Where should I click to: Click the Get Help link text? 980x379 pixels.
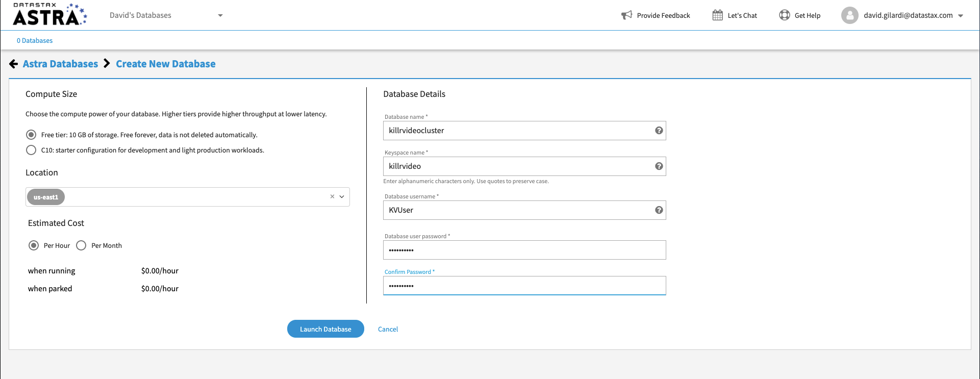point(808,15)
